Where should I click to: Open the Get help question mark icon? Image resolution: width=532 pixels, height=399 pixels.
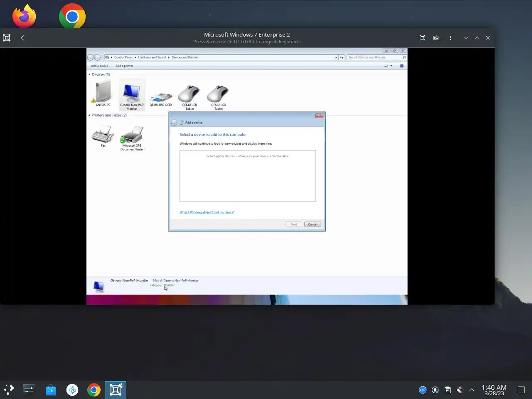pos(401,66)
